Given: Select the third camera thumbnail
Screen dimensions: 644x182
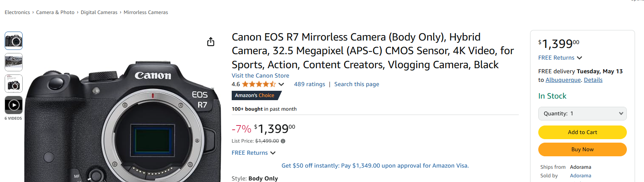Looking at the screenshot, I should tap(14, 83).
